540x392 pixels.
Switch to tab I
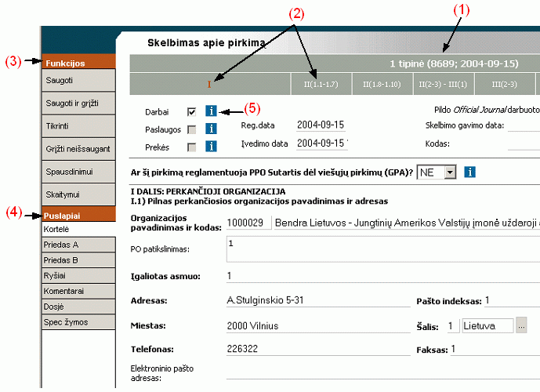(x=210, y=84)
